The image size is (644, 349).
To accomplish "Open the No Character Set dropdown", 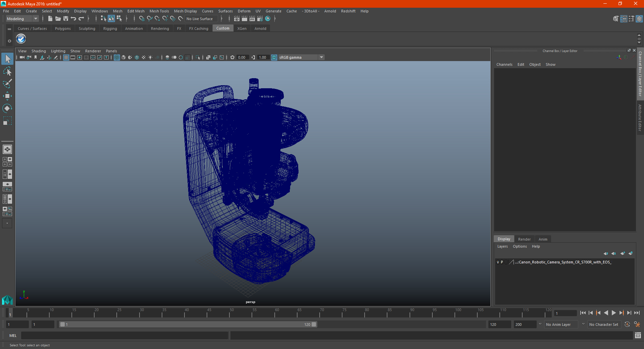I will [605, 325].
